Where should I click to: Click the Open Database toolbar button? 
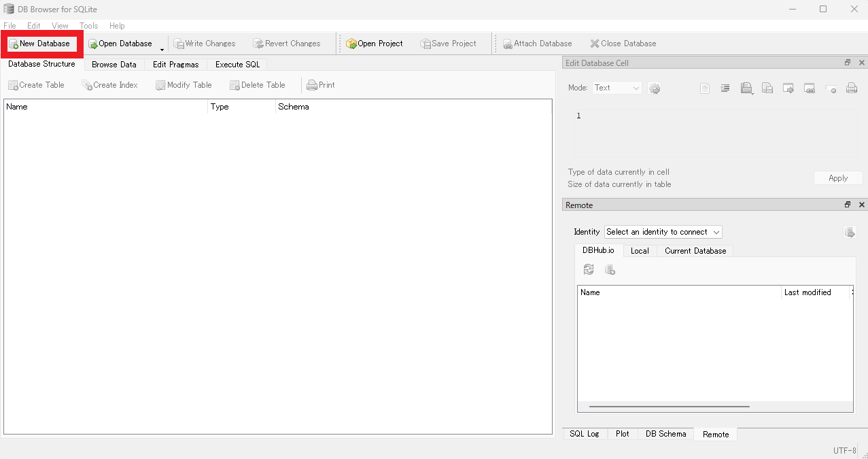(x=120, y=44)
